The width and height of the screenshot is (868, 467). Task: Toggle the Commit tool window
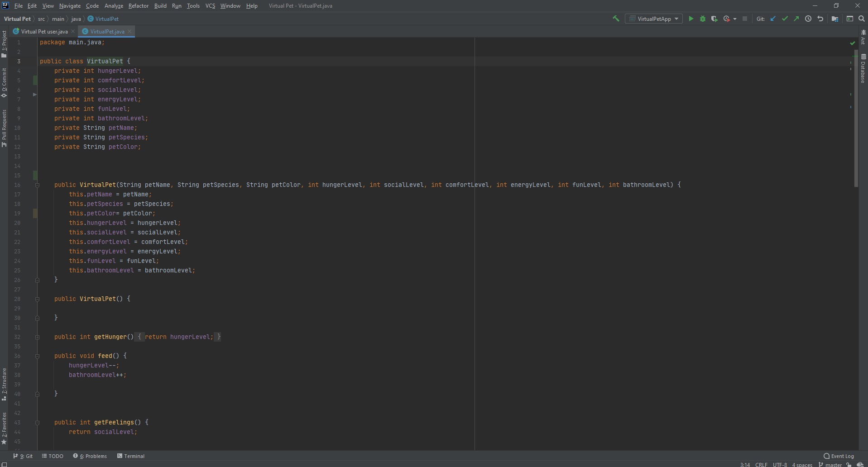(x=4, y=83)
